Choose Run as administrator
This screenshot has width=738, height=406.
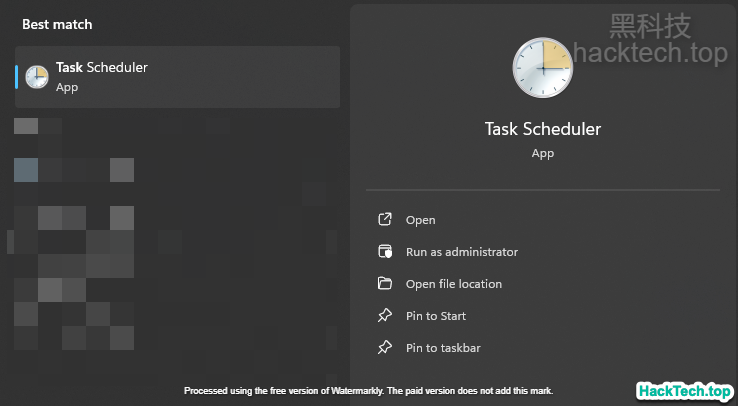pos(462,252)
